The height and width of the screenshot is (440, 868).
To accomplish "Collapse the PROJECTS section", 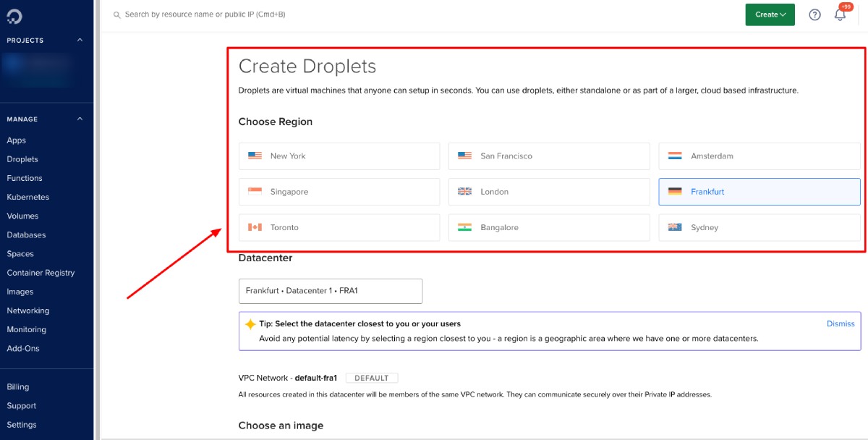I will [x=78, y=40].
